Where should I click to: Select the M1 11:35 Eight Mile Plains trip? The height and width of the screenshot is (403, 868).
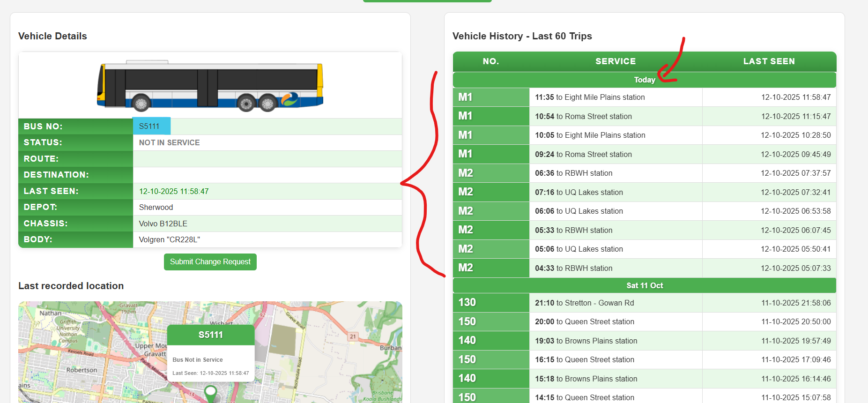[590, 97]
